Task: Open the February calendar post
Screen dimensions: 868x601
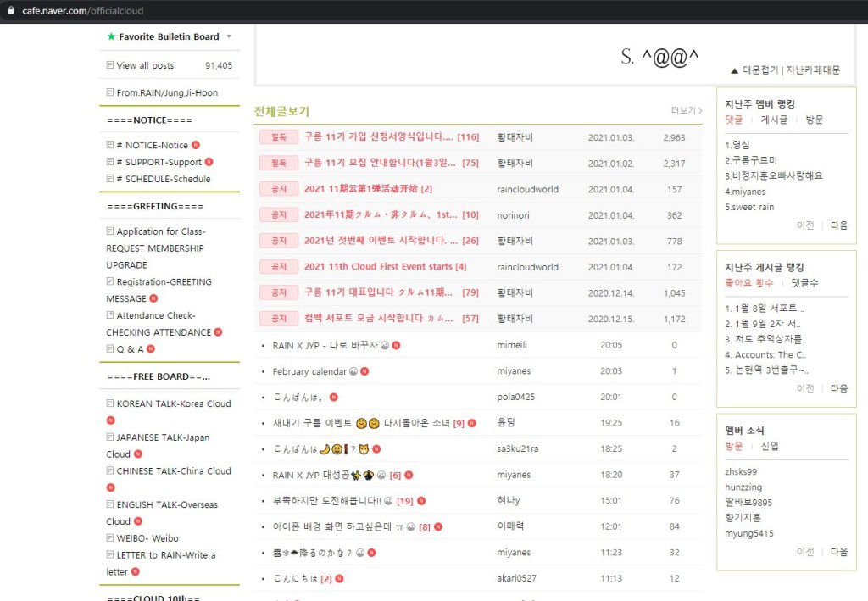Action: click(309, 371)
